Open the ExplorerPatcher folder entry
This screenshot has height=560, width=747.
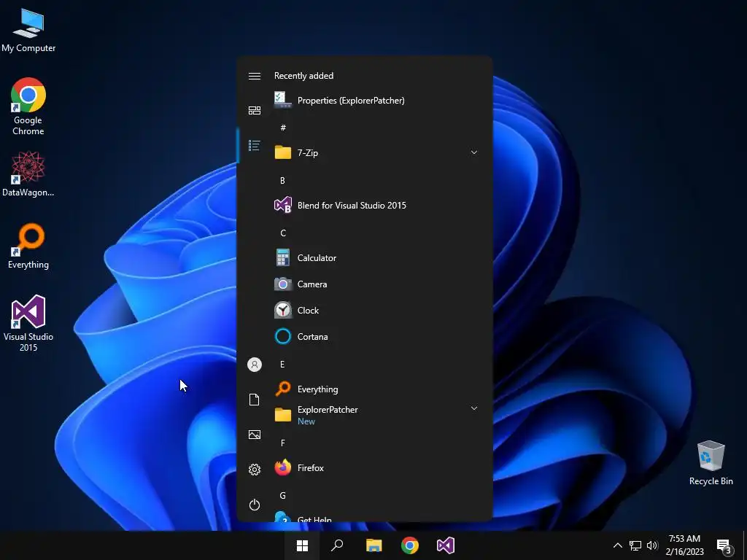[x=376, y=415]
